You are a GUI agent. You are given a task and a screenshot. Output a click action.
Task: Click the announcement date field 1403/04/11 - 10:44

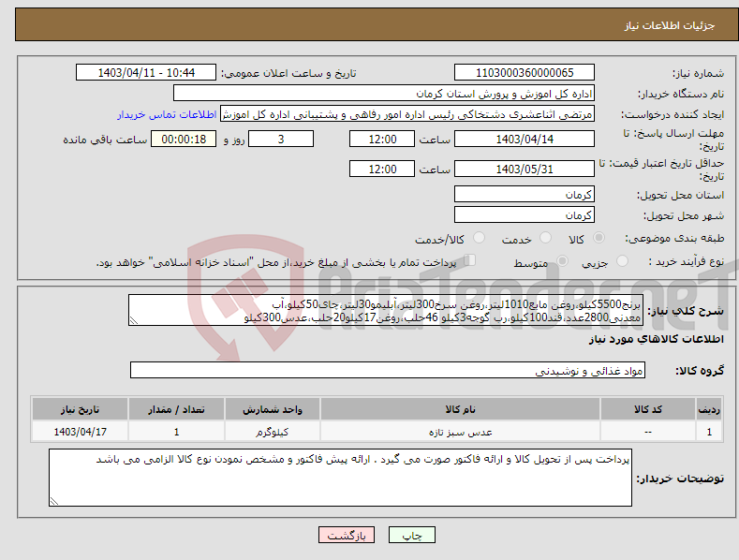[x=146, y=73]
